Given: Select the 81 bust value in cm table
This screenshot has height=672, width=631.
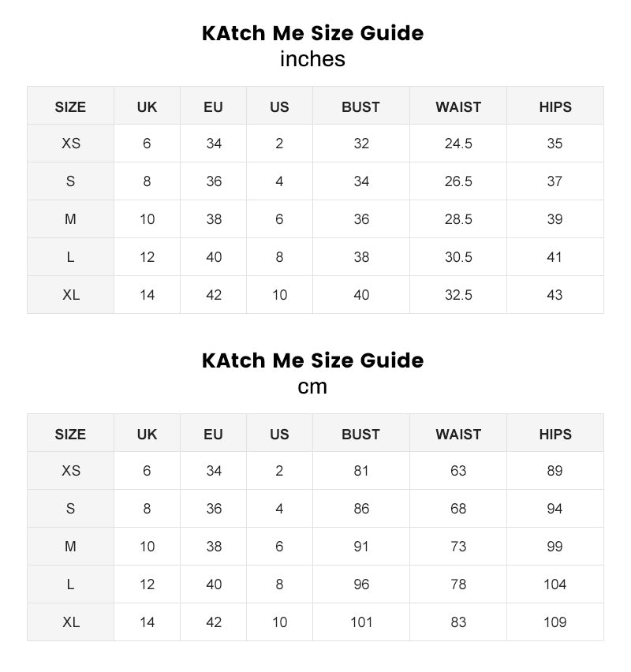Looking at the screenshot, I should coord(361,471).
